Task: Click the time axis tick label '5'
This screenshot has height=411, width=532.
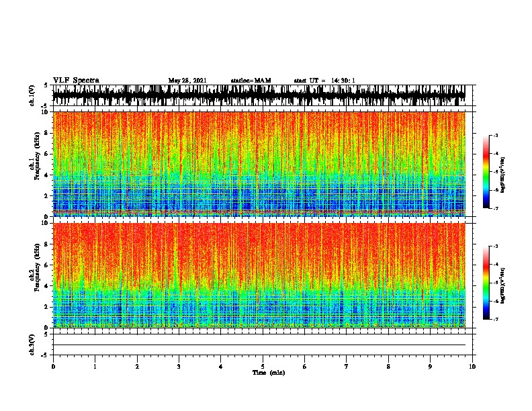Action: point(263,367)
